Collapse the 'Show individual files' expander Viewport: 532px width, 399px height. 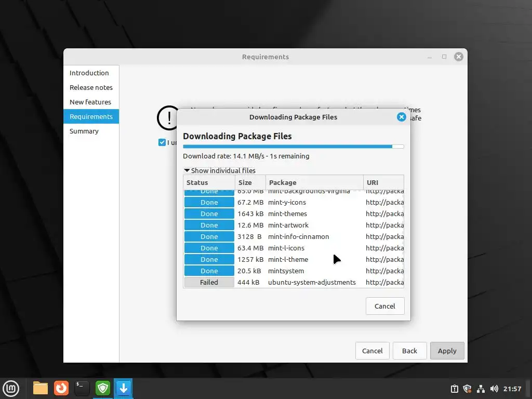coord(220,170)
